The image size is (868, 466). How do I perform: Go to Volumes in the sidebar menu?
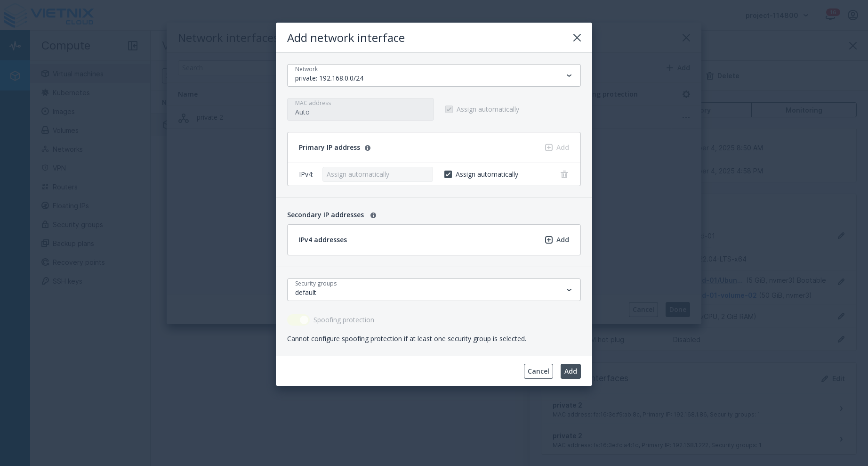45,131
